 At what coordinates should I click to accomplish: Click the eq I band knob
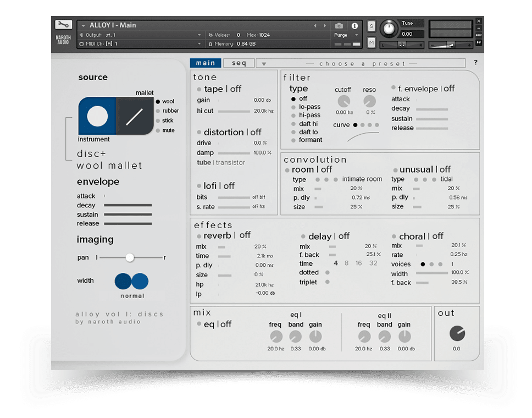click(295, 337)
